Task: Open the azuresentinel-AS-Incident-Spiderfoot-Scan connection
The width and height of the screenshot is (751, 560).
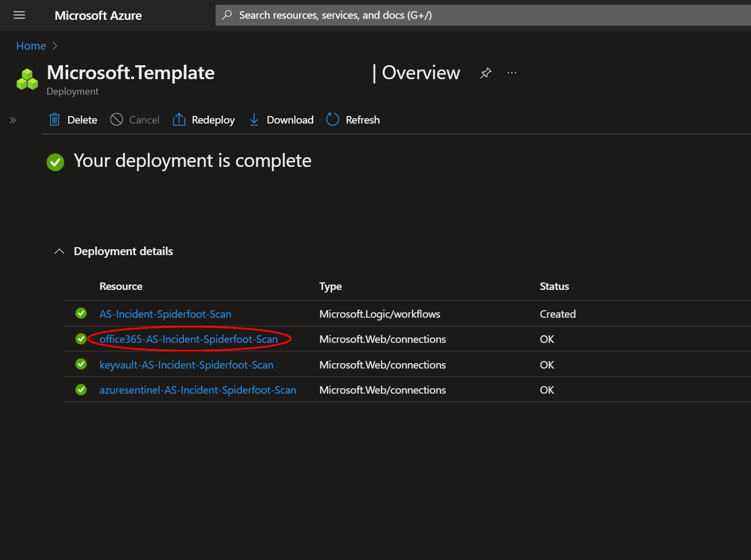Action: [x=198, y=390]
